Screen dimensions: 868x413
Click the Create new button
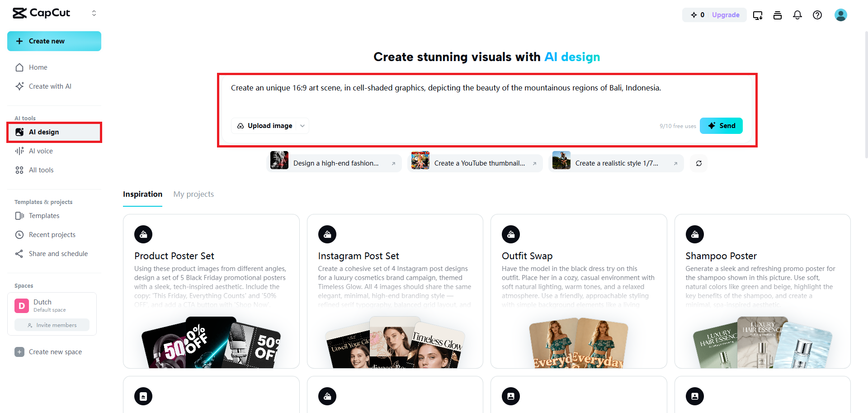tap(54, 41)
